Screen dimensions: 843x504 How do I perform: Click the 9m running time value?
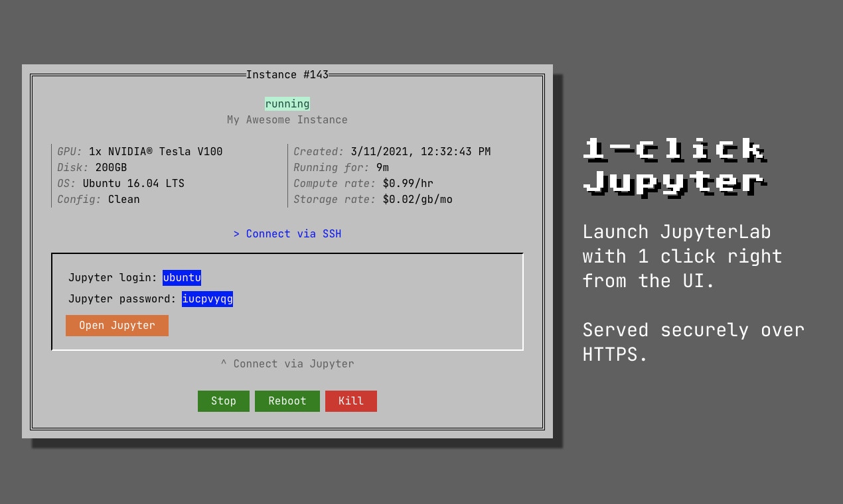(x=381, y=167)
